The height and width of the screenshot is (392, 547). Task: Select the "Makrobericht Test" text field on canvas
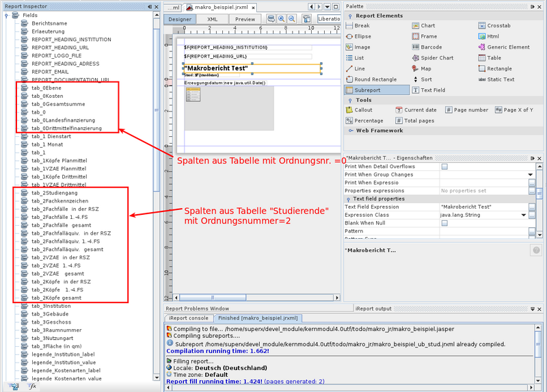coord(252,68)
